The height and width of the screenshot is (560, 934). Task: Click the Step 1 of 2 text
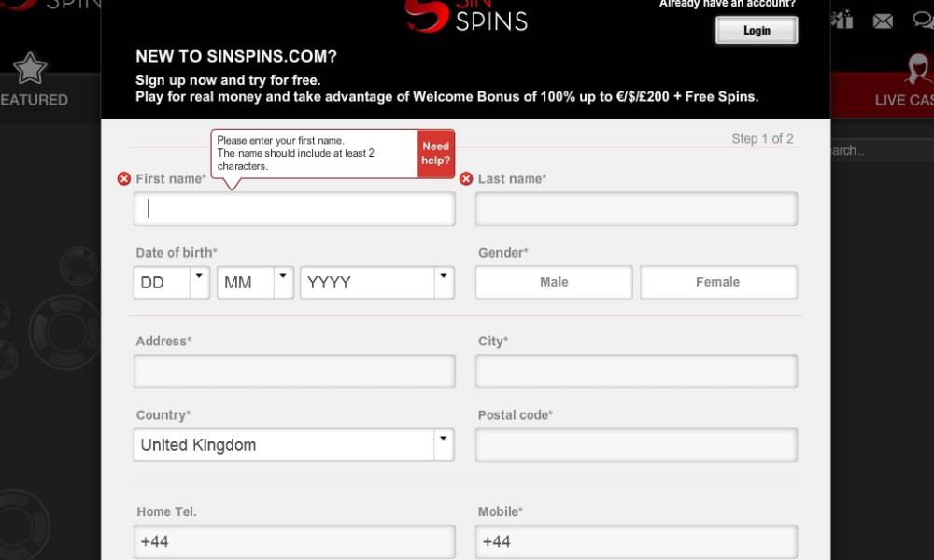762,139
